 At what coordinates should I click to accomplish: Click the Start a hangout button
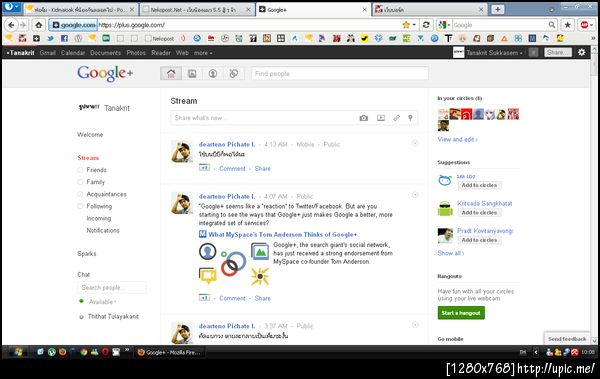coord(461,313)
